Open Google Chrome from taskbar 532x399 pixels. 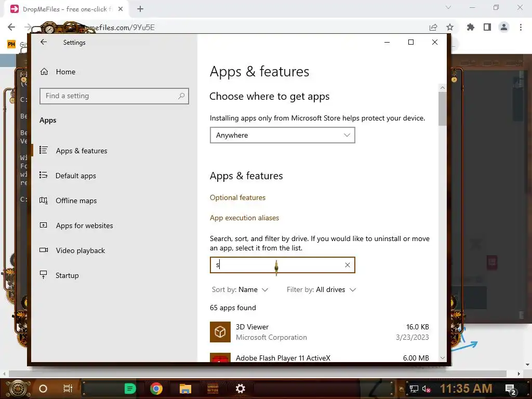[x=156, y=389]
